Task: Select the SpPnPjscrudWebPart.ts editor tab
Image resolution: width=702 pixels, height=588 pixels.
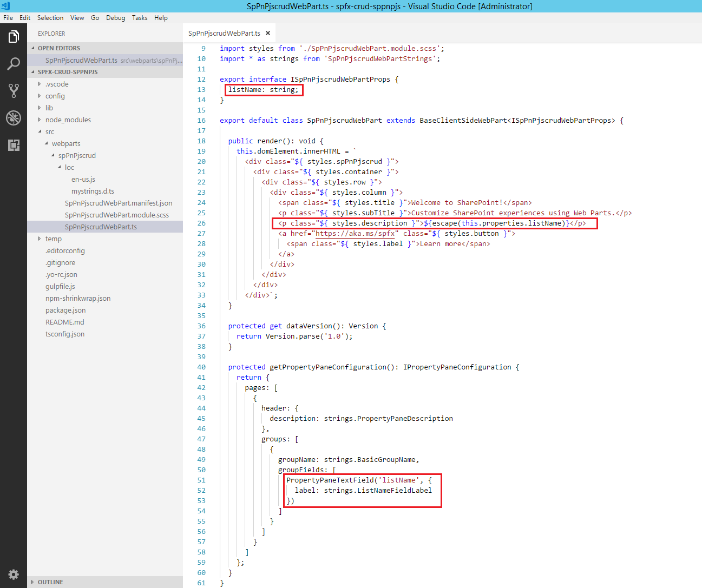Action: (224, 34)
